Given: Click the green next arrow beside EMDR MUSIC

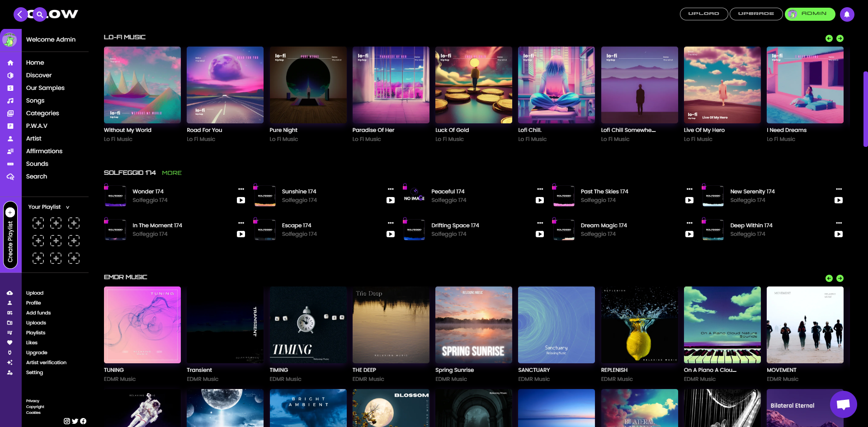Looking at the screenshot, I should 840,278.
